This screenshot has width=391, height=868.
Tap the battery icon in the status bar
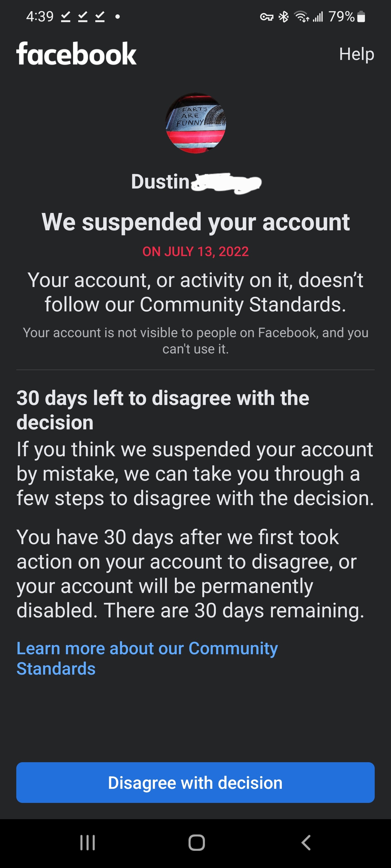point(361,17)
